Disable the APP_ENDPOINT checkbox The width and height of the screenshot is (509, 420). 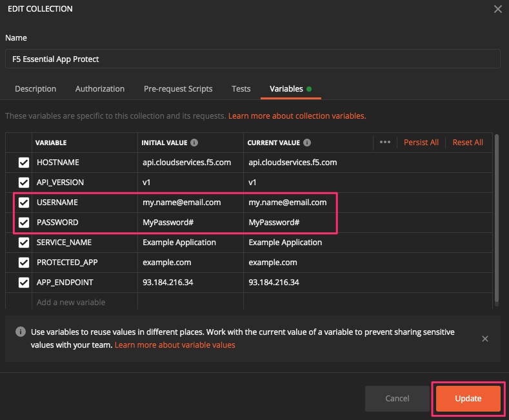[24, 283]
